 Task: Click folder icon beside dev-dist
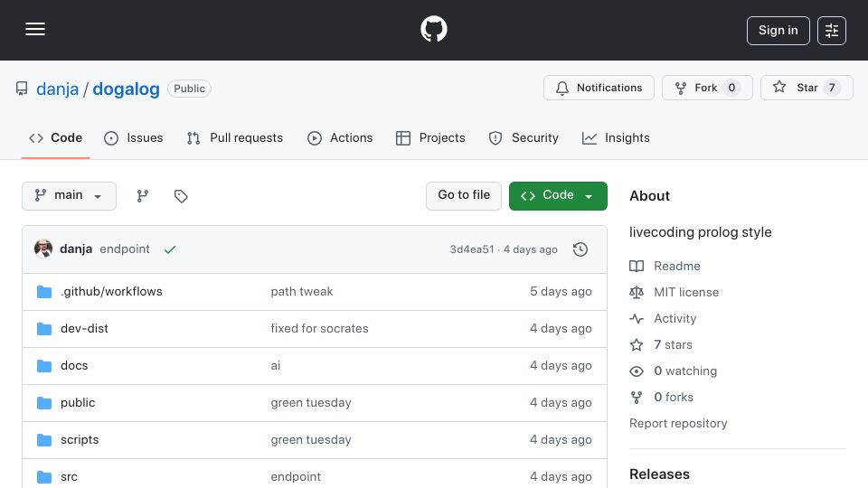coord(44,329)
